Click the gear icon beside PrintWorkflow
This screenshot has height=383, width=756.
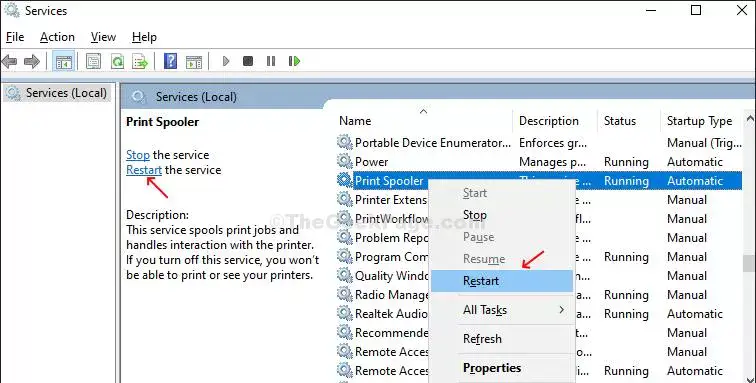pos(344,219)
